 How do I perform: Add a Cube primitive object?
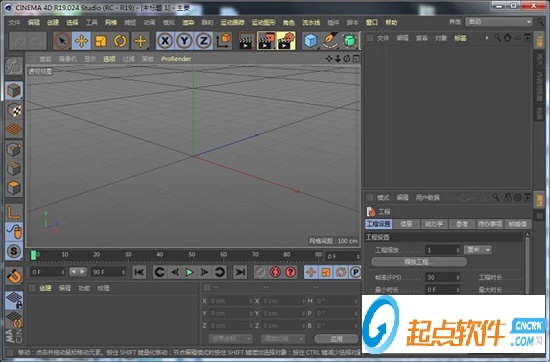point(310,41)
